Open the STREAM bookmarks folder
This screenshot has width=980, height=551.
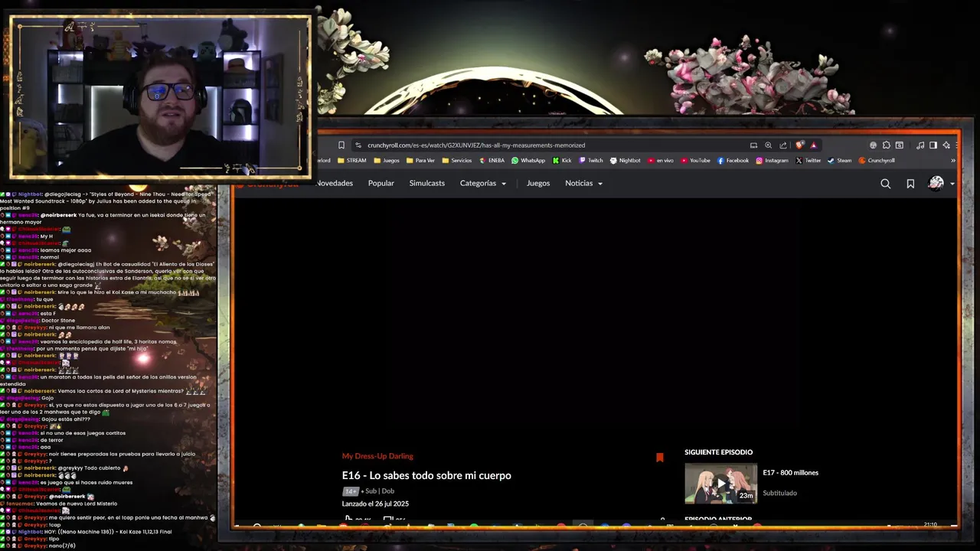[x=351, y=161]
